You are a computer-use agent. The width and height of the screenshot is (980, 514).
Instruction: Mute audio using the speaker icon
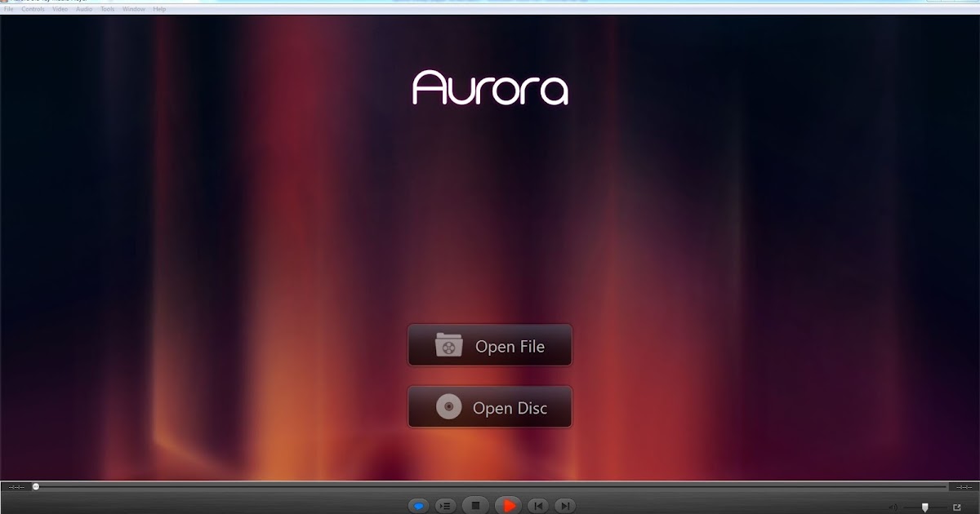pyautogui.click(x=893, y=507)
